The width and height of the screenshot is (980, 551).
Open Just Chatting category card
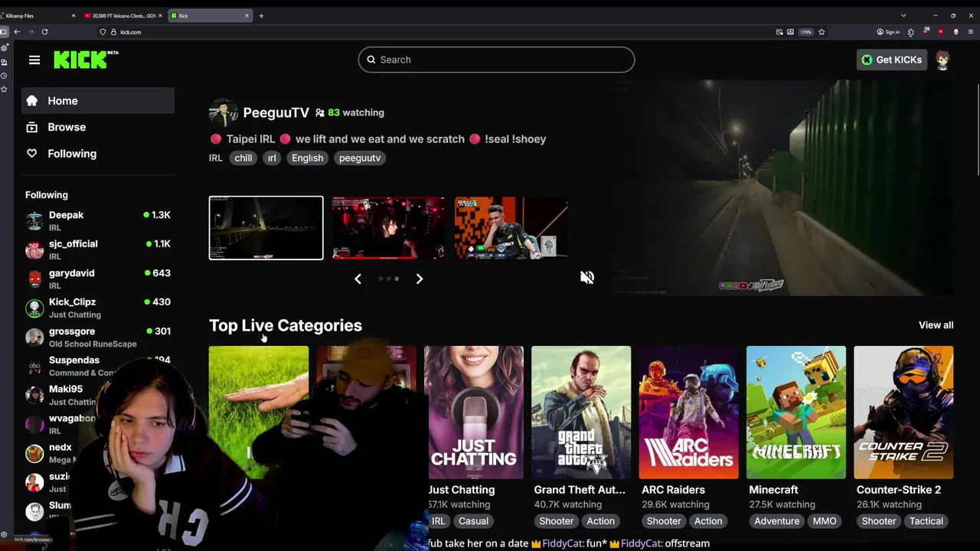[474, 412]
